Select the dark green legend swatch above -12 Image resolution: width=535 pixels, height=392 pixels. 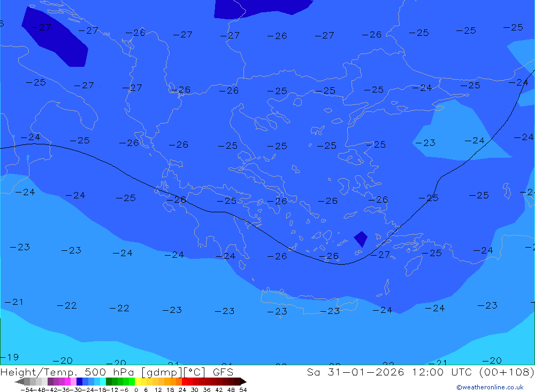tap(109, 382)
